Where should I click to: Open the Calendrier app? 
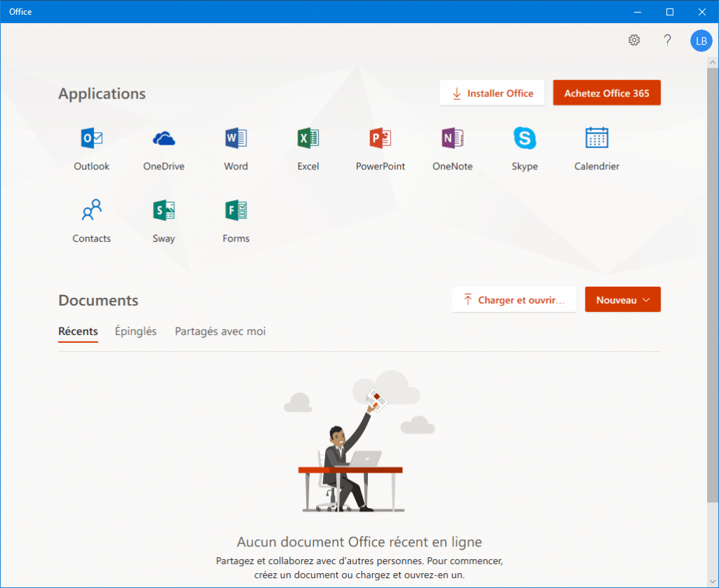597,149
